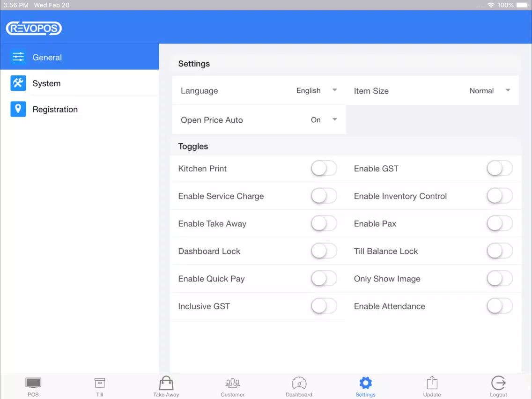Turn on Enable Pax switch
The width and height of the screenshot is (532, 399).
[499, 223]
